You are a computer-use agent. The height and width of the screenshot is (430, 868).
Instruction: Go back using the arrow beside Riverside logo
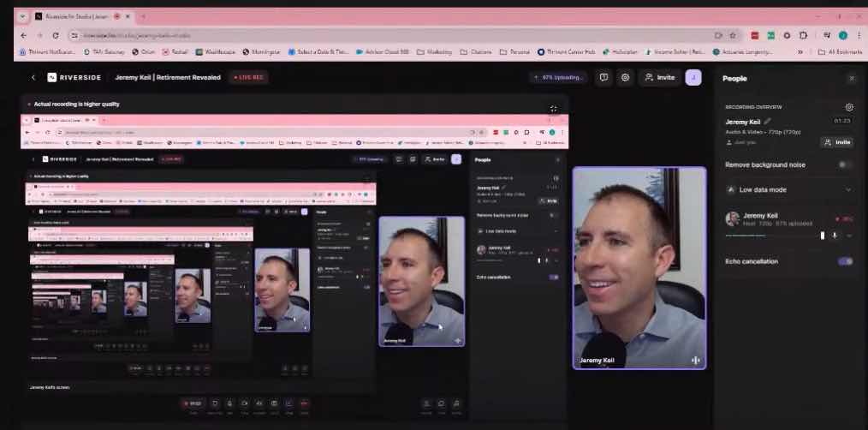pyautogui.click(x=33, y=78)
